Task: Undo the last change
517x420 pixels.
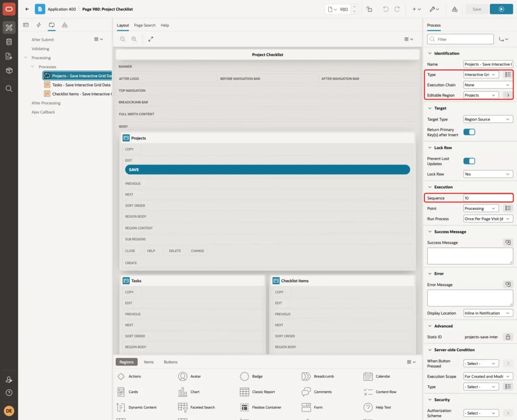Action: (x=385, y=9)
